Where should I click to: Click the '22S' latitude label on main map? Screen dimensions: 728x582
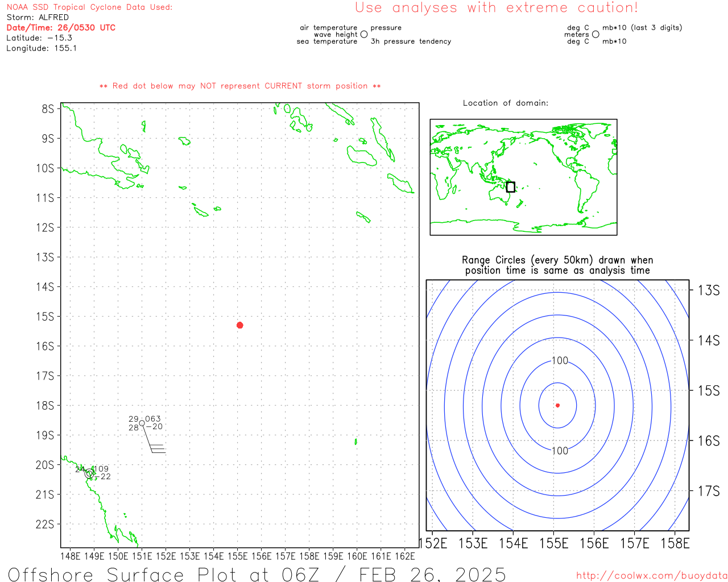click(x=45, y=525)
